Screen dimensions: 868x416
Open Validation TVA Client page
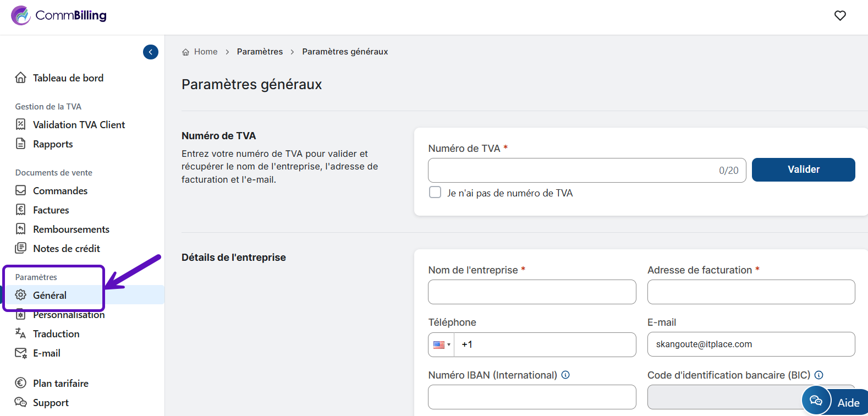click(x=79, y=125)
